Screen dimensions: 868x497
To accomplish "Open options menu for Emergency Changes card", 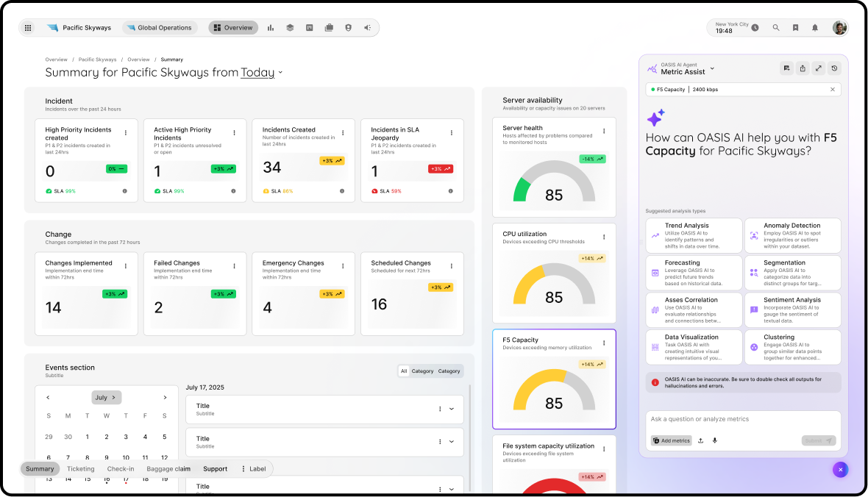I will (x=344, y=266).
